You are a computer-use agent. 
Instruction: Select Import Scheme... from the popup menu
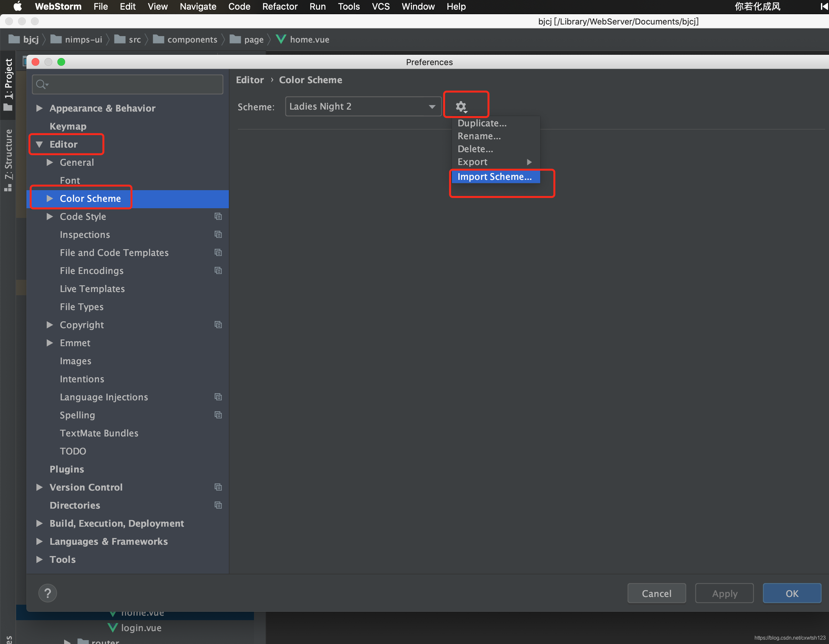(x=494, y=176)
